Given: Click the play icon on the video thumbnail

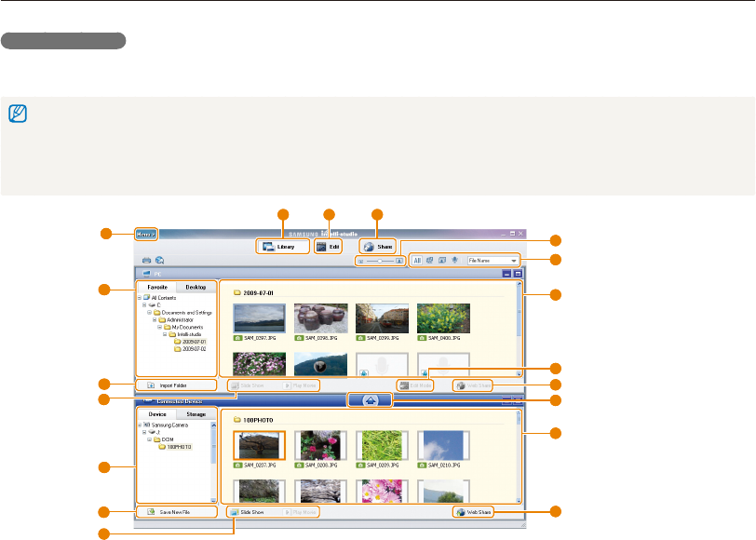Looking at the screenshot, I should (x=320, y=367).
